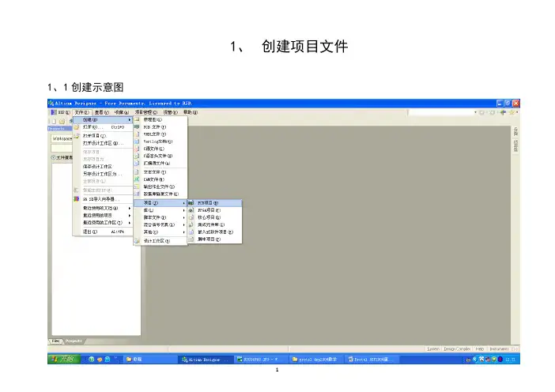Click the open folder icon in main toolbar
This screenshot has width=555, height=392.
[x=62, y=121]
